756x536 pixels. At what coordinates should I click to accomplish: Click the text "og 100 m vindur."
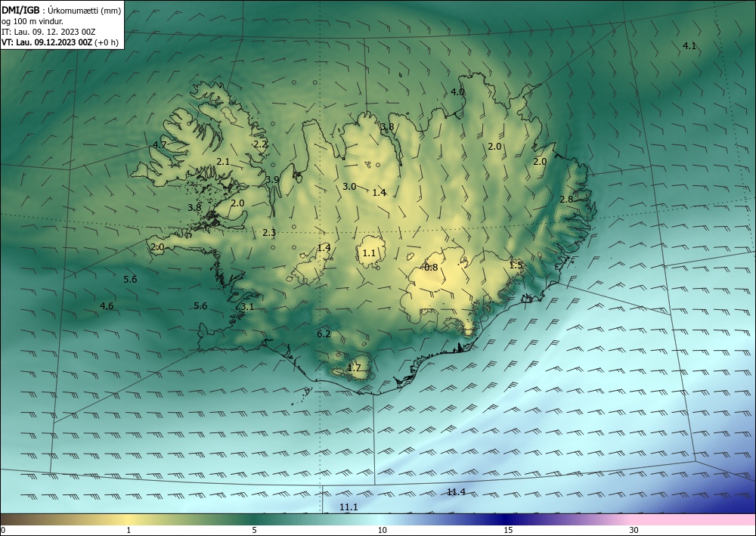coord(33,22)
